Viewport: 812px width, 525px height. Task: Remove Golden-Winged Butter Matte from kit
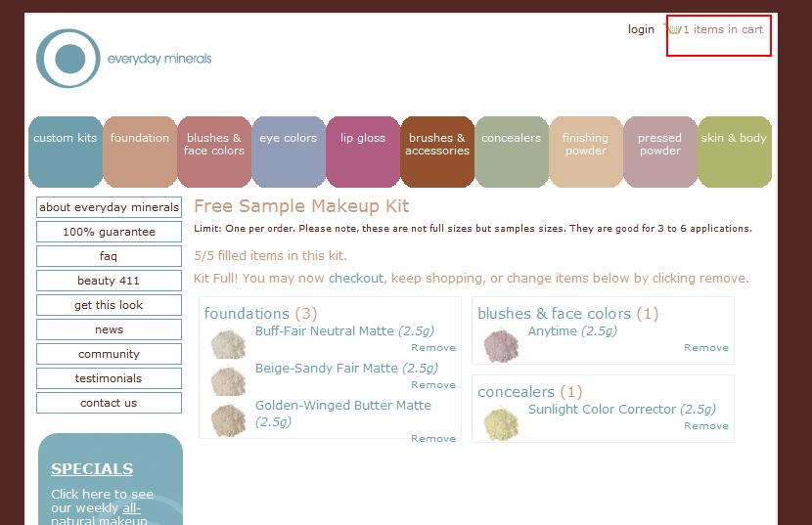coord(433,439)
